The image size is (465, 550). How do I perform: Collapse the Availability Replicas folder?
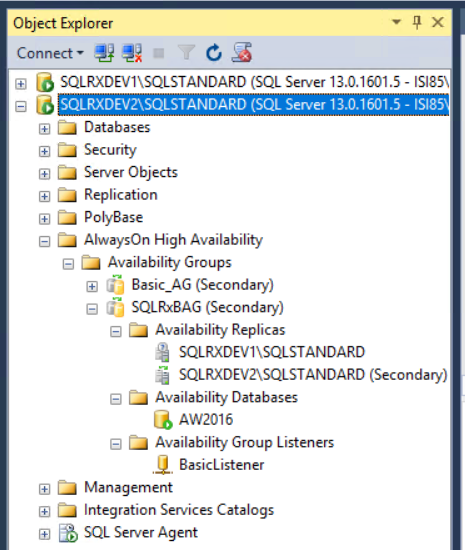(x=115, y=331)
